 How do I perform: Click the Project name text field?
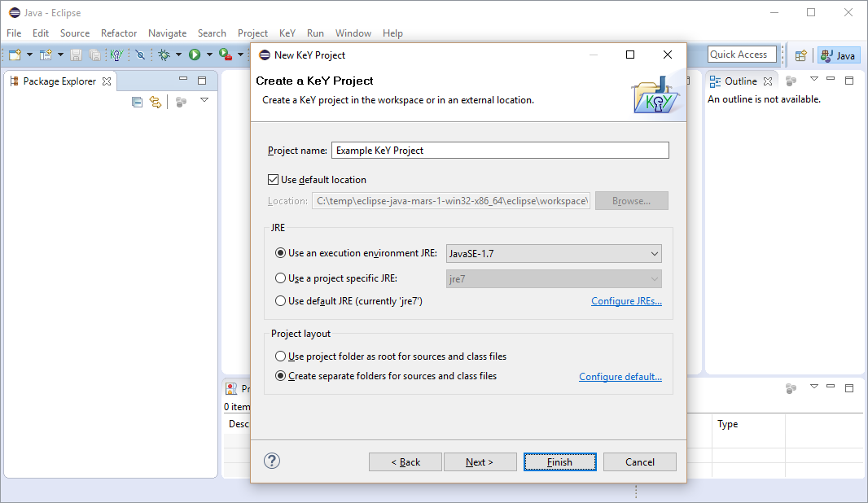click(500, 151)
